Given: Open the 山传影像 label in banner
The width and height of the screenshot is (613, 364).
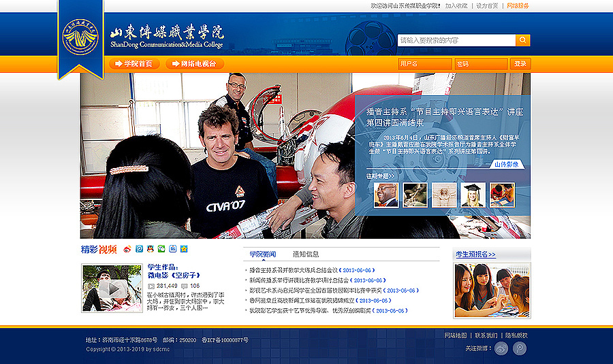Looking at the screenshot, I should pos(507,165).
